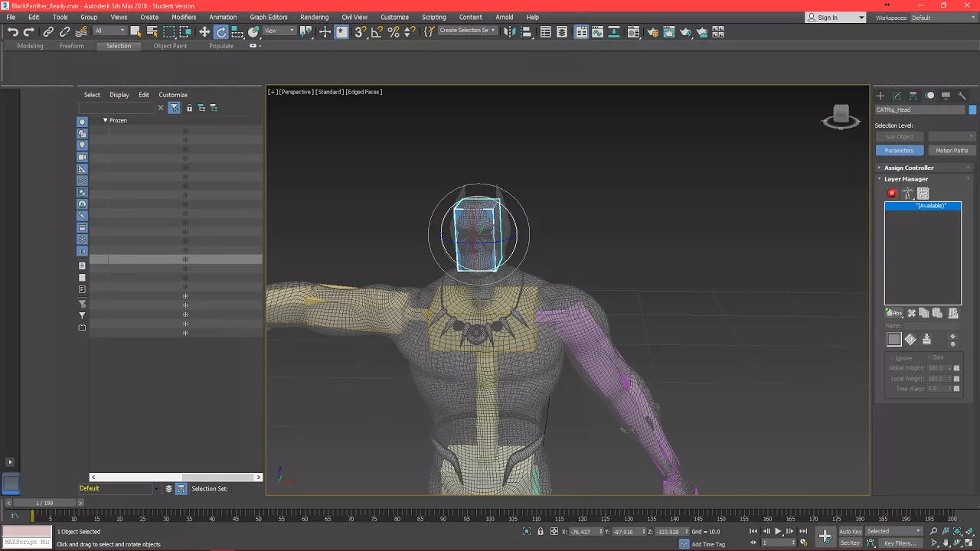This screenshot has width=980, height=551.
Task: Click the Unlink Selection icon
Action: point(64,31)
